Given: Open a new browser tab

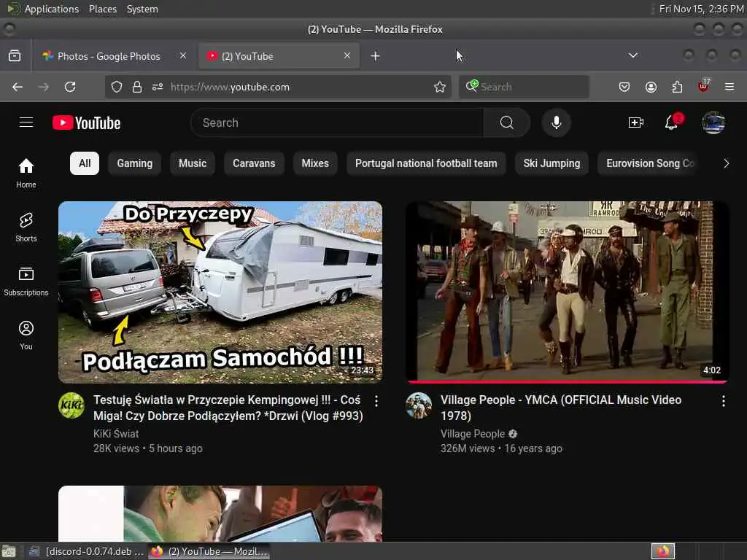Looking at the screenshot, I should coord(376,55).
